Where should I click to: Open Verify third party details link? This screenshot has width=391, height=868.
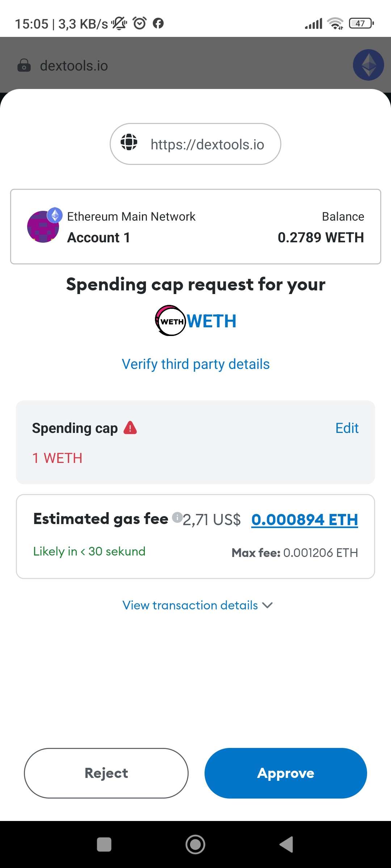click(x=195, y=364)
